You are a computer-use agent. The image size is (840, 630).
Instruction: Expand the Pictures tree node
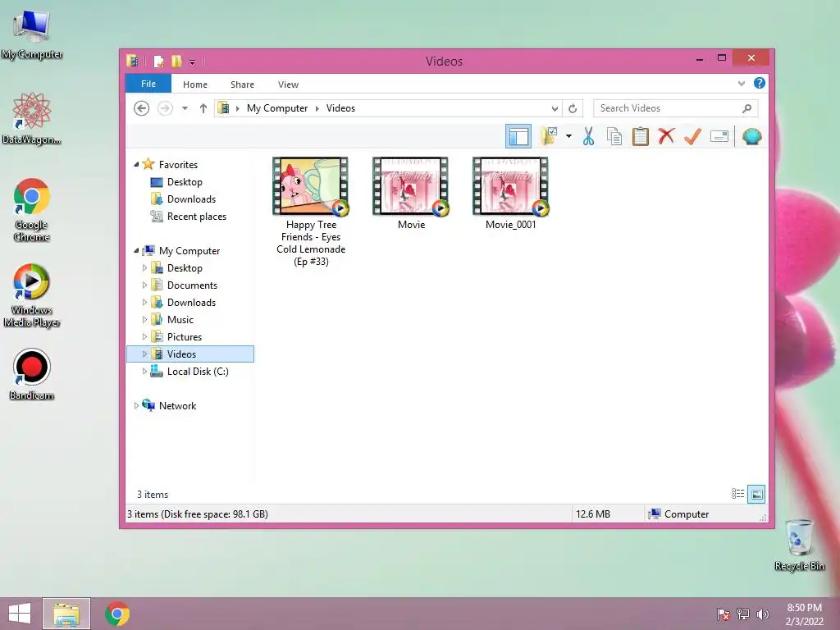point(144,336)
